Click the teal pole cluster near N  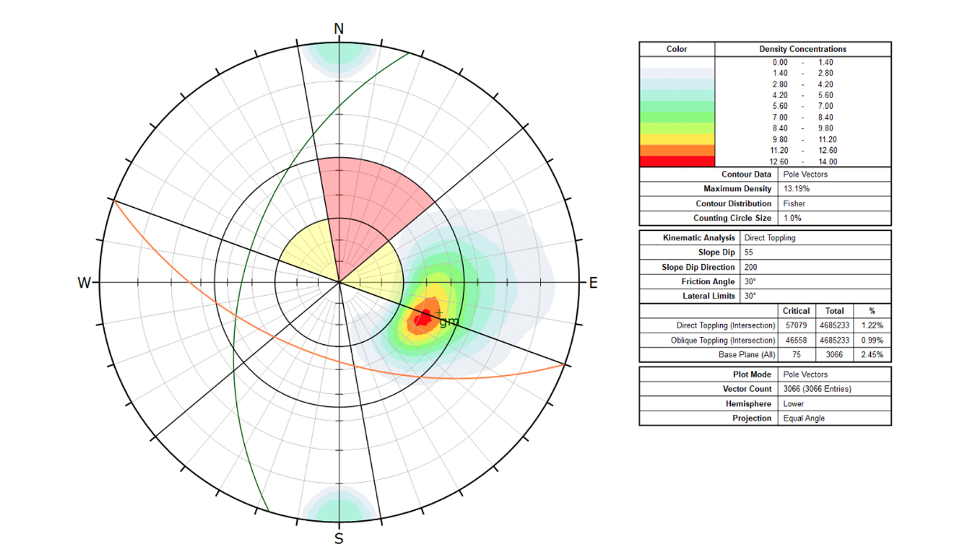[339, 54]
